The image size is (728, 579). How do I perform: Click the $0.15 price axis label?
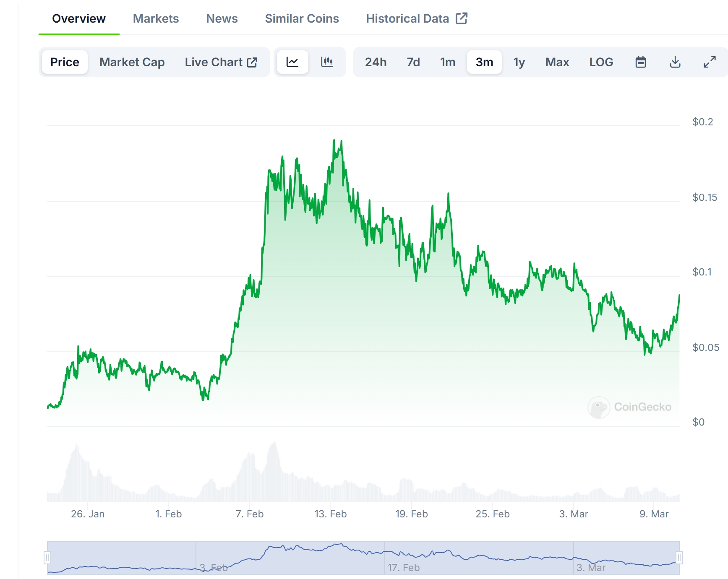pos(705,197)
